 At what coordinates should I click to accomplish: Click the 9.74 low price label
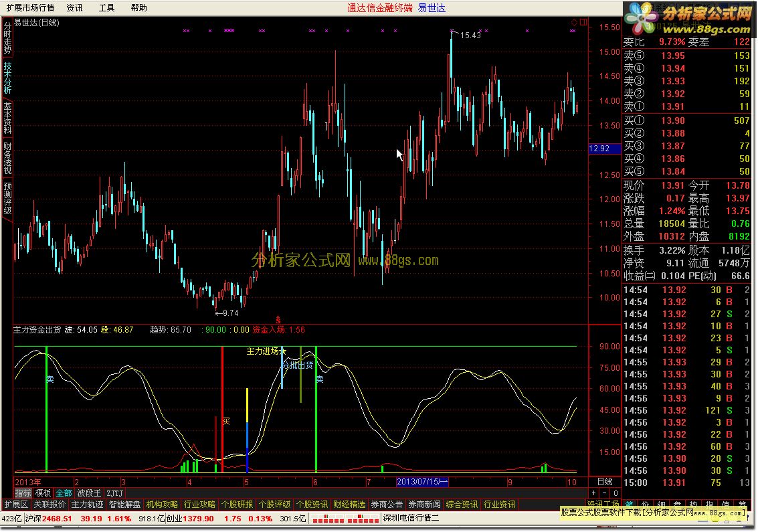231,313
